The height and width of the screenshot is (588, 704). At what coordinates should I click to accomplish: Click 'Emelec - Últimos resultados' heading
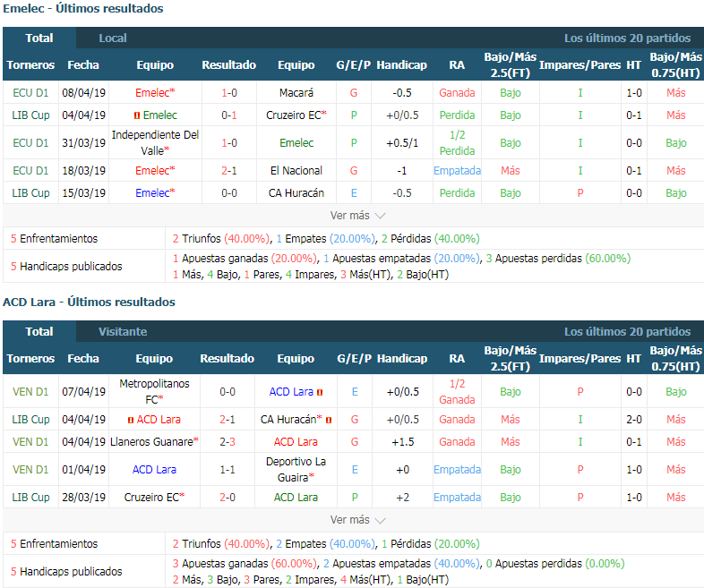tap(83, 9)
